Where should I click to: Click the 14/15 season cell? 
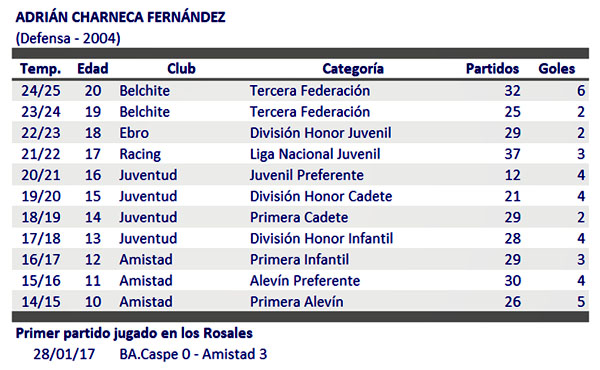tap(41, 302)
